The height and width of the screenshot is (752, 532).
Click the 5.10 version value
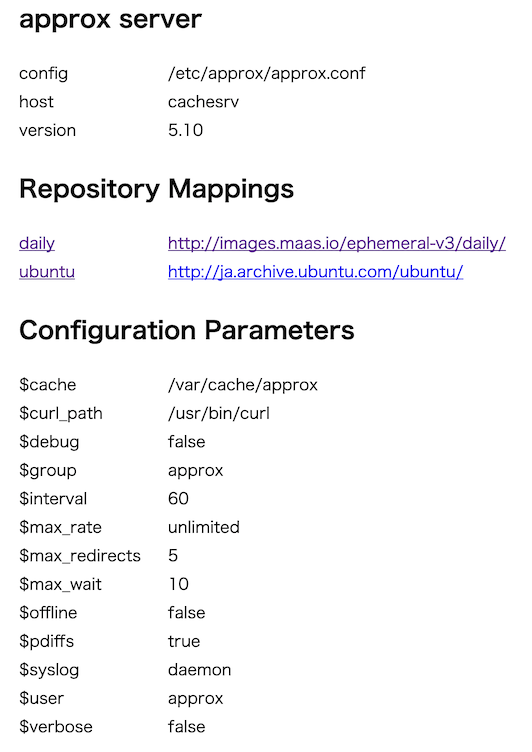pos(186,130)
